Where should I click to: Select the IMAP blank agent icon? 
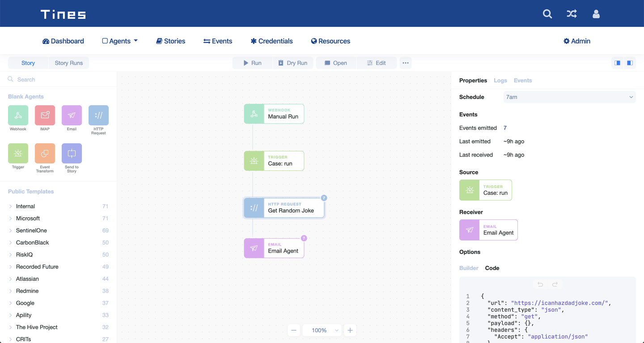coord(45,116)
